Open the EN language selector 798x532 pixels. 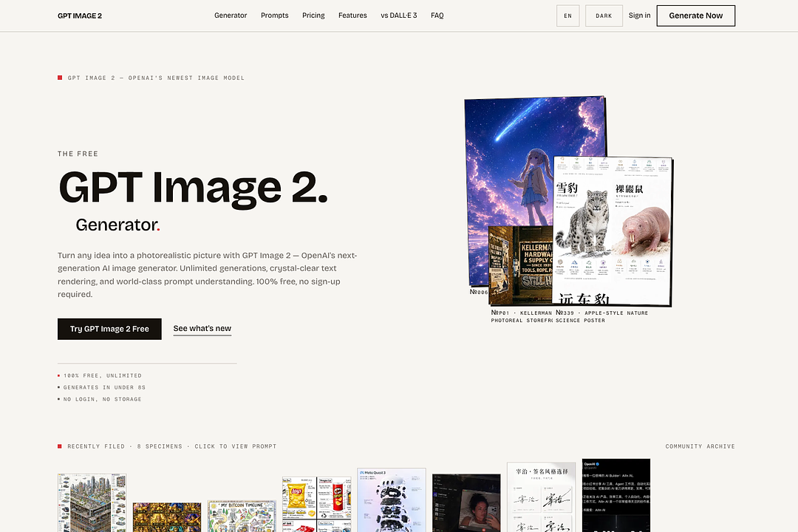568,16
